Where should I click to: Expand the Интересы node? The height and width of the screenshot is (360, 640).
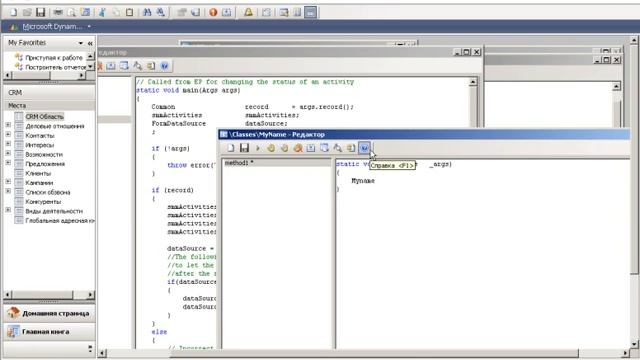point(8,144)
